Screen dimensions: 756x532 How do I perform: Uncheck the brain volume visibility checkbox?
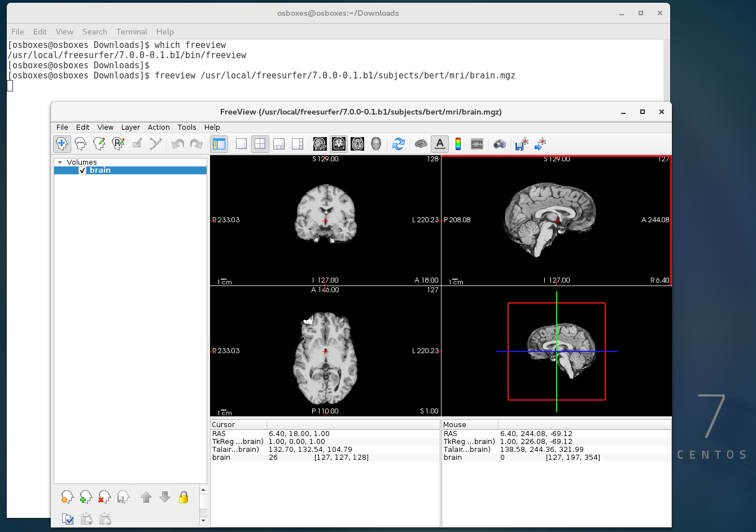82,170
